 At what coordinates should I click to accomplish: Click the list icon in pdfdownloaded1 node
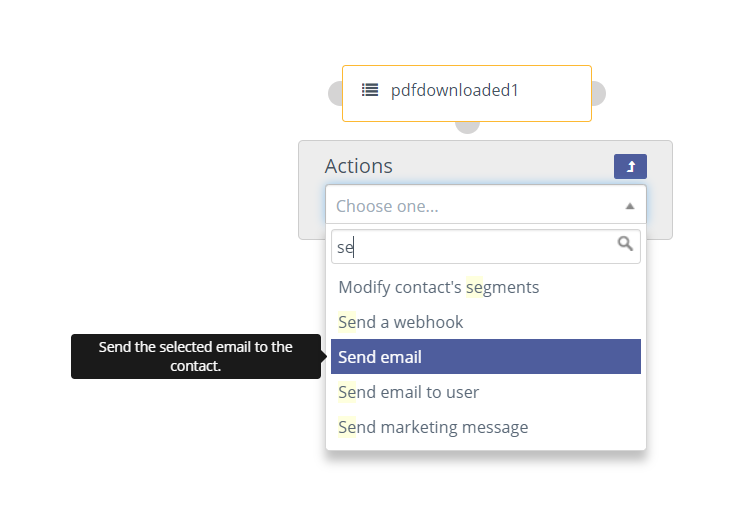[x=370, y=90]
